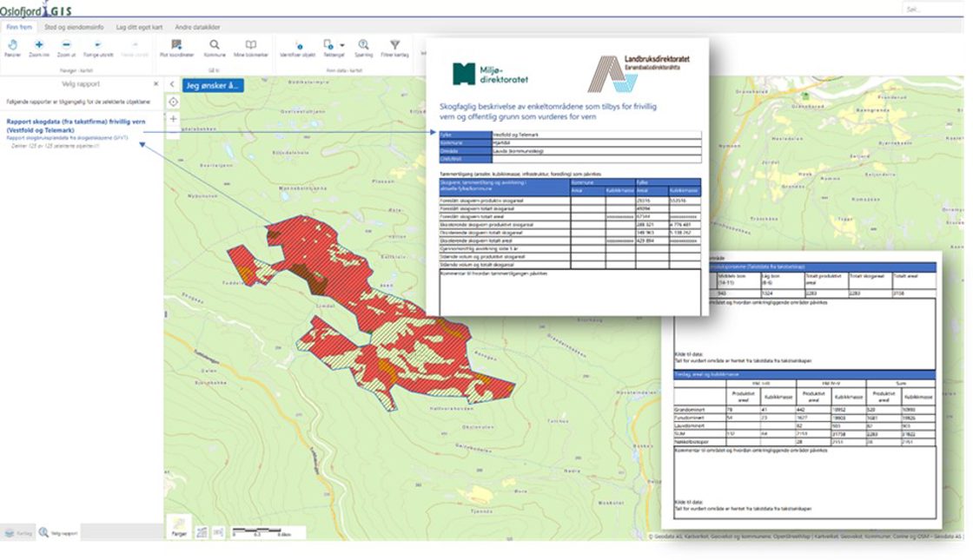Screen dimensions: 973x560
Task: Open the 'Jeg ønsker å...' menu
Action: [x=212, y=85]
